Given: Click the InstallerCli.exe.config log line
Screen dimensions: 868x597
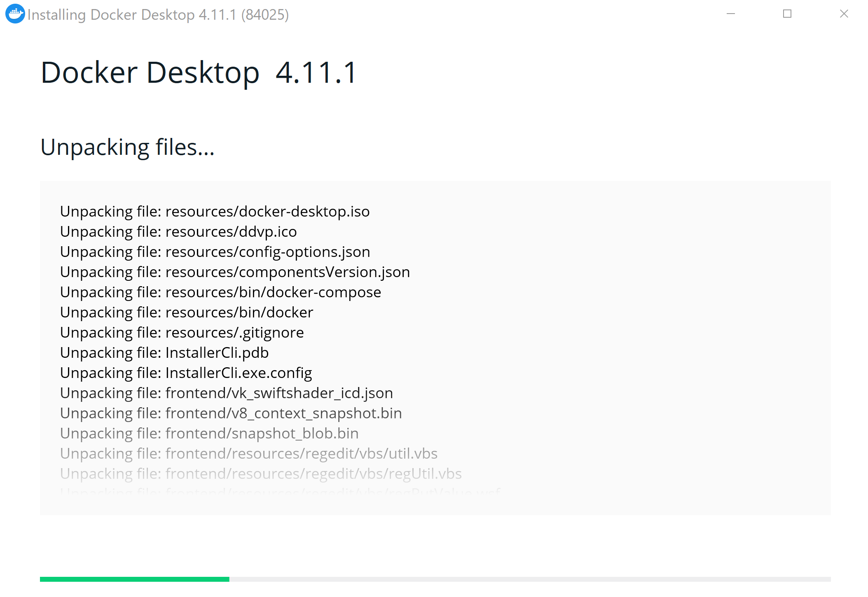Looking at the screenshot, I should click(x=186, y=373).
